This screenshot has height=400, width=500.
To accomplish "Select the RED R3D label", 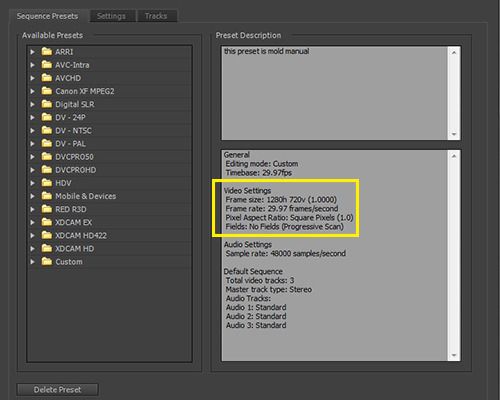I will point(71,209).
